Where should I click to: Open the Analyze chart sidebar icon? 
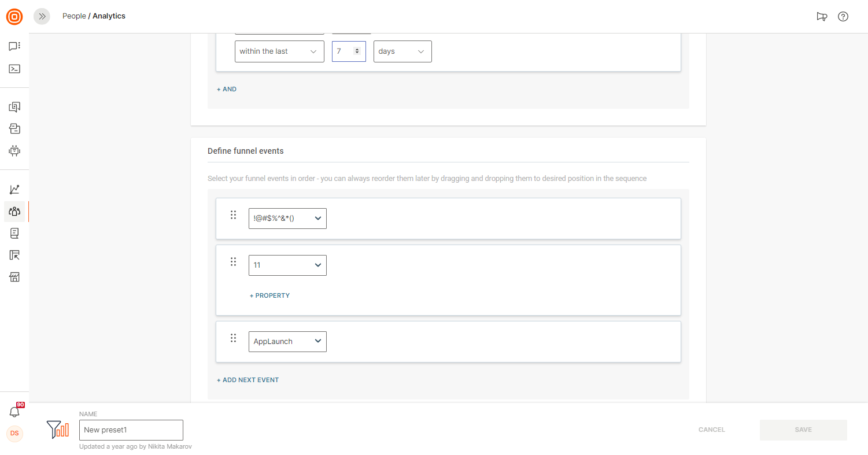pyautogui.click(x=14, y=189)
